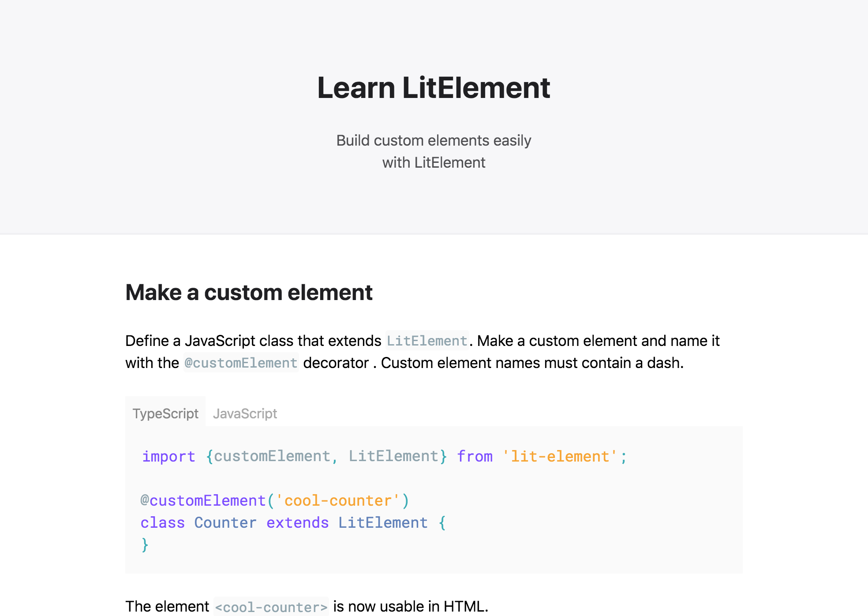Click the closing curly brace of the class
868x616 pixels.
145,545
